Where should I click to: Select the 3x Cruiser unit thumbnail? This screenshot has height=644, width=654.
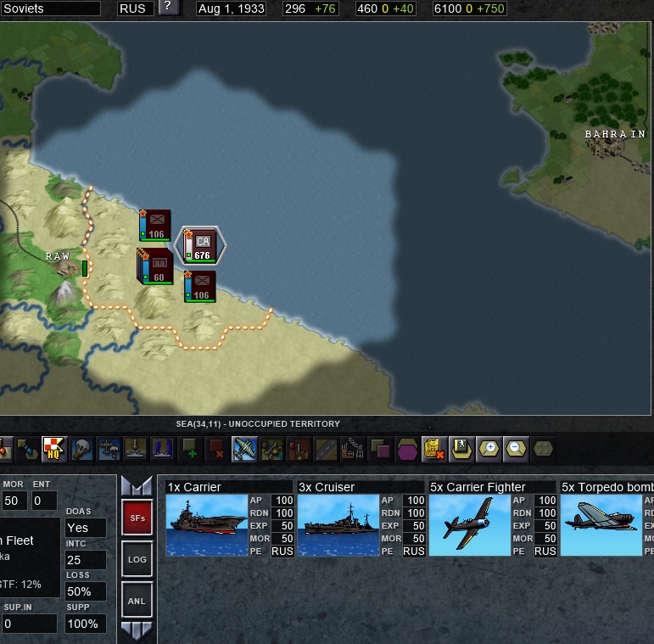tap(338, 525)
